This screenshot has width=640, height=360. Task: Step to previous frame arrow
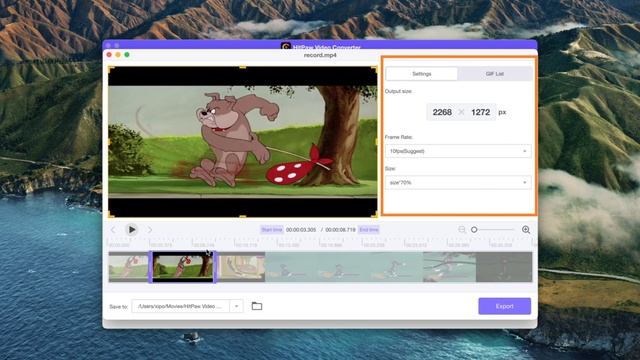pos(113,230)
